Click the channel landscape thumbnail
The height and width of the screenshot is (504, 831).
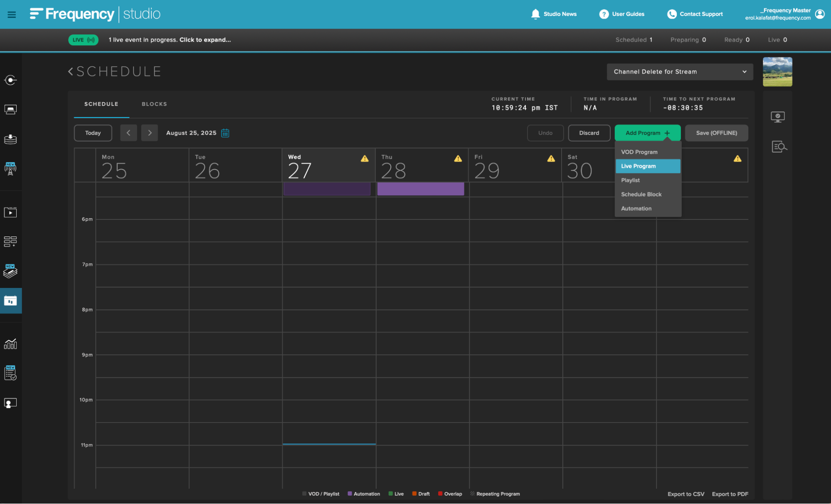point(777,72)
